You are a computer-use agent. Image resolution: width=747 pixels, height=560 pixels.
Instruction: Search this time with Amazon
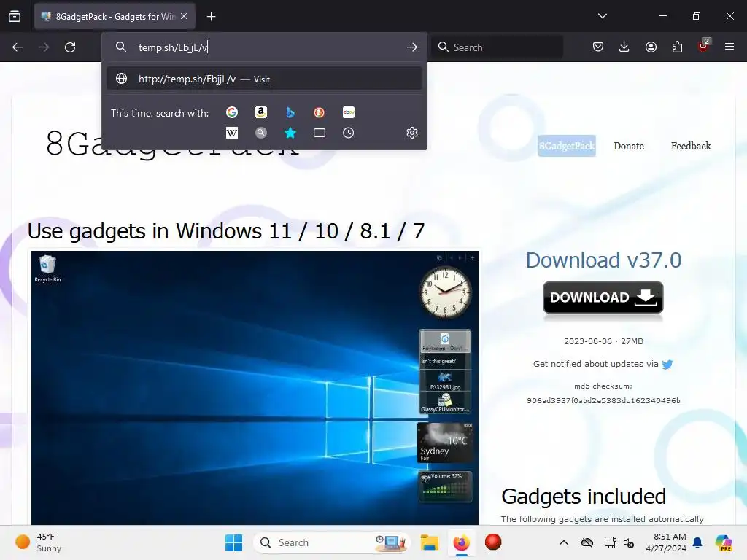click(261, 112)
